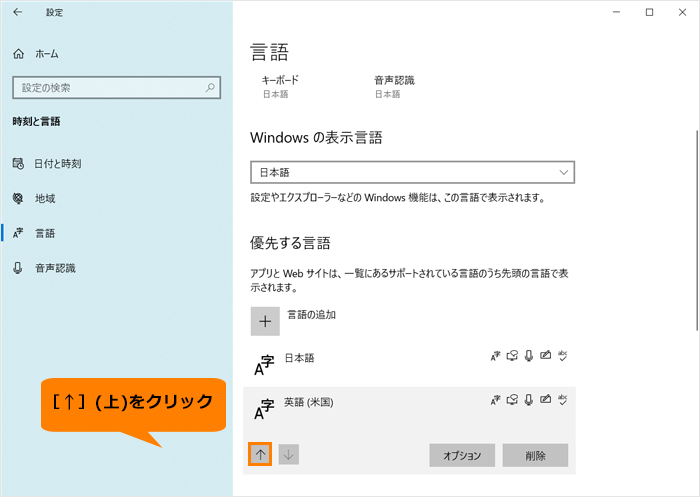This screenshot has height=497, width=700.
Task: Click the spell-check abc icon on the 英語 (米国) row
Action: (562, 400)
